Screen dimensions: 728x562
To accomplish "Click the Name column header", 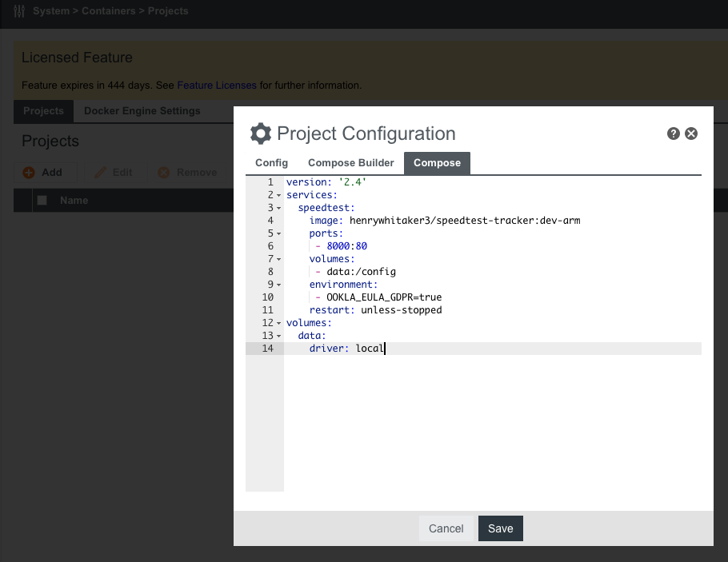I will tap(74, 201).
